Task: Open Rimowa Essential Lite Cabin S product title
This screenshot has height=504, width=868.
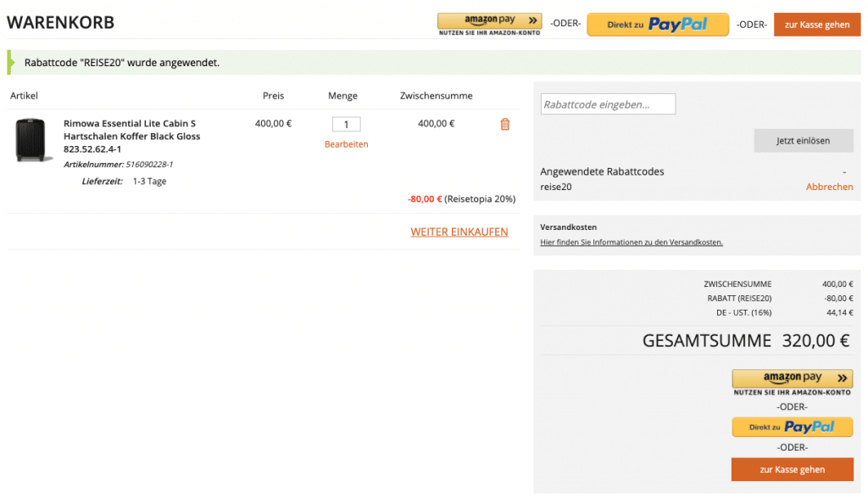Action: point(131,136)
